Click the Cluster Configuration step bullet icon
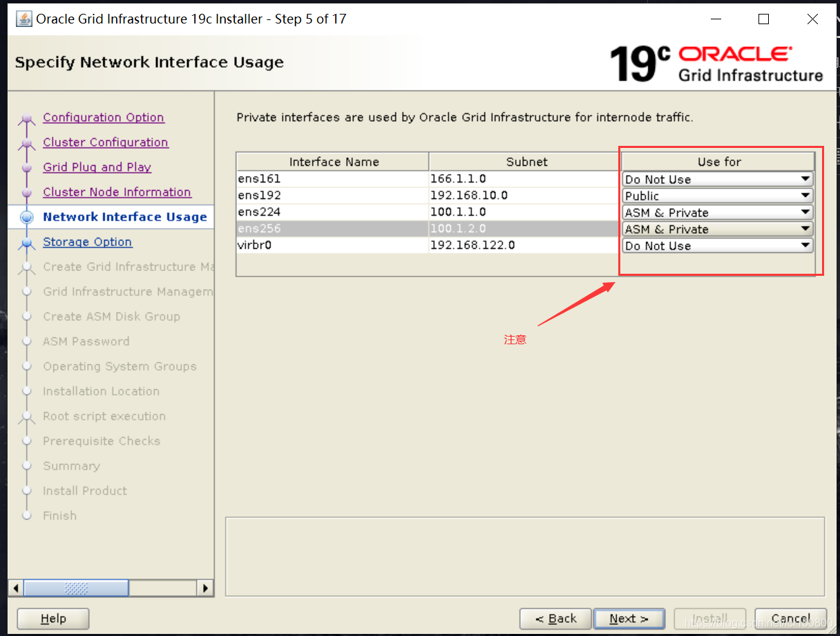This screenshot has height=636, width=840. click(27, 143)
